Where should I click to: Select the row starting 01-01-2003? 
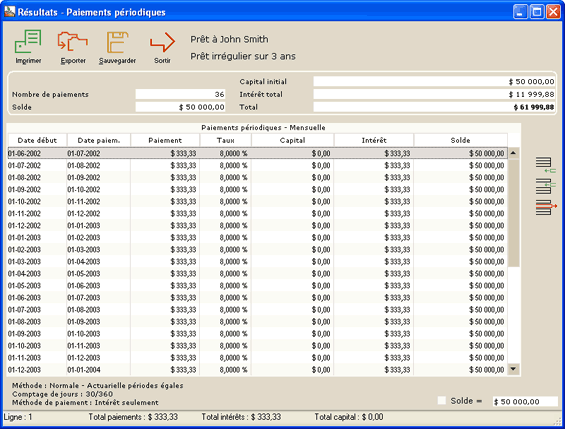(257, 237)
